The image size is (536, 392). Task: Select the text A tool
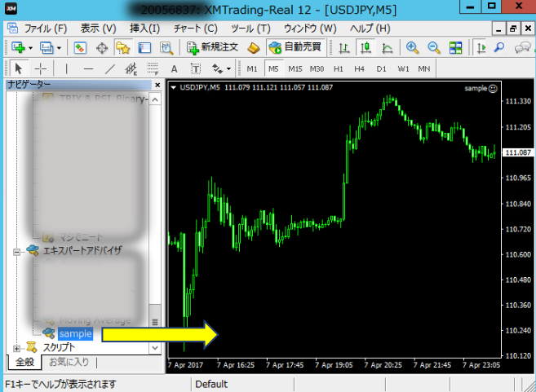[174, 69]
